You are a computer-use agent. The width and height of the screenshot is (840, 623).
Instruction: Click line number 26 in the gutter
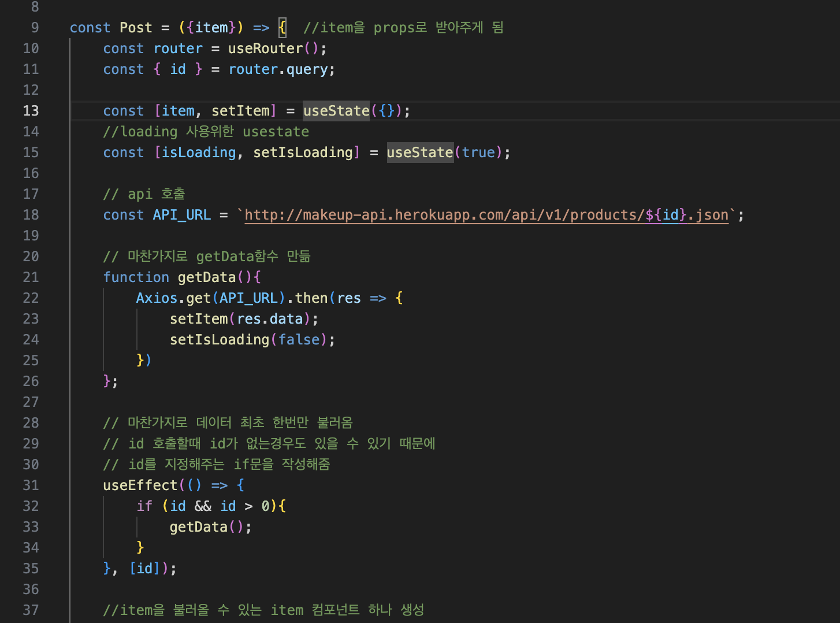coord(31,381)
